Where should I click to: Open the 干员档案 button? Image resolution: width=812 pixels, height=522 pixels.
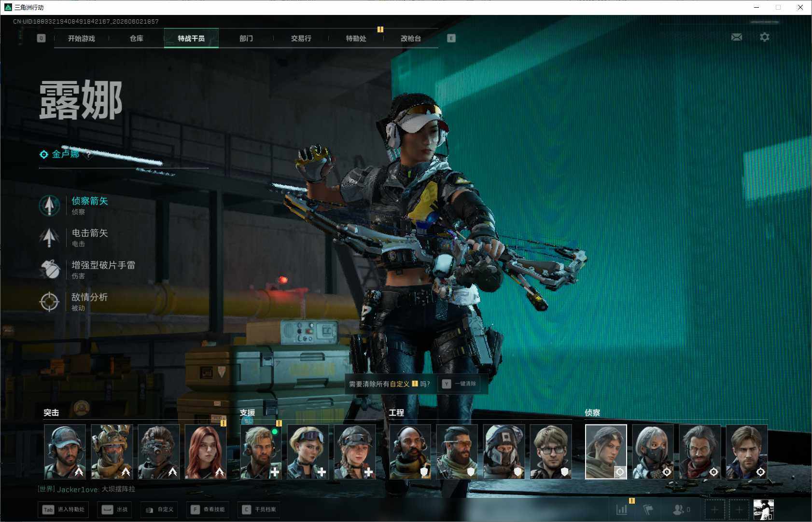coord(259,509)
